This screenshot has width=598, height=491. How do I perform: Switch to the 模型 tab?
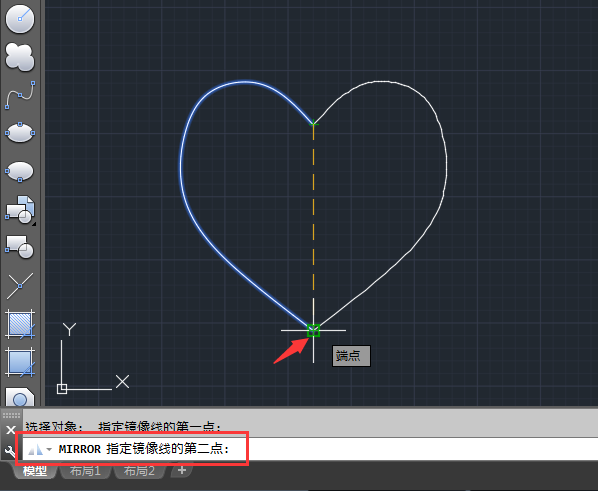[35, 471]
